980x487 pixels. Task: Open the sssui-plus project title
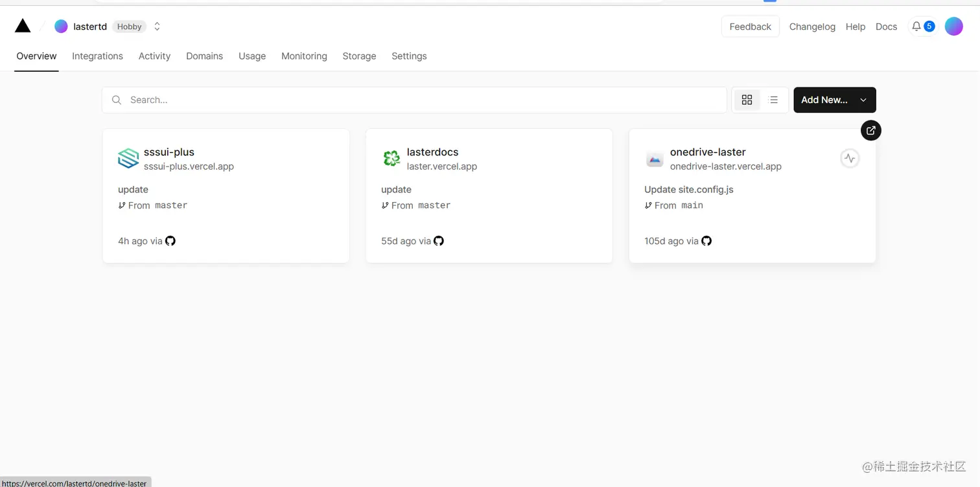click(169, 152)
